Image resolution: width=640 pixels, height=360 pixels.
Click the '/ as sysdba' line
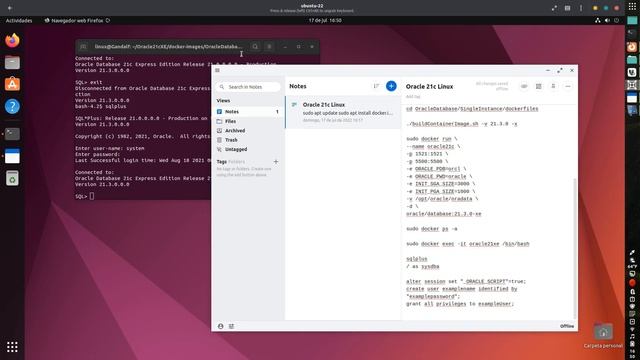coord(423,267)
